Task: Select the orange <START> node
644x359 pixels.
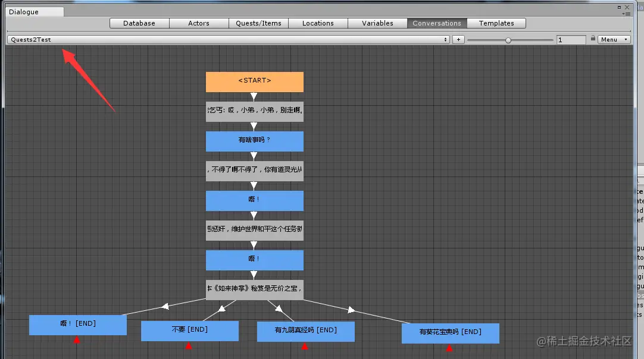Action: (x=255, y=81)
